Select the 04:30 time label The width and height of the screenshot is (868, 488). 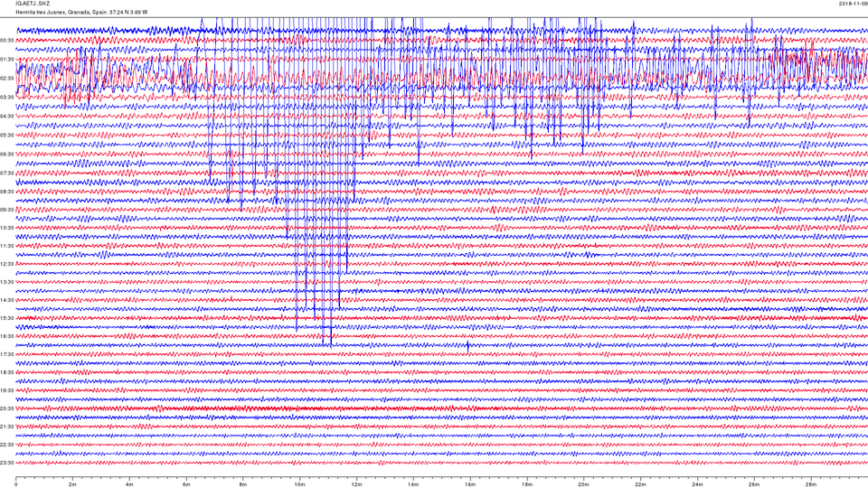(x=7, y=117)
